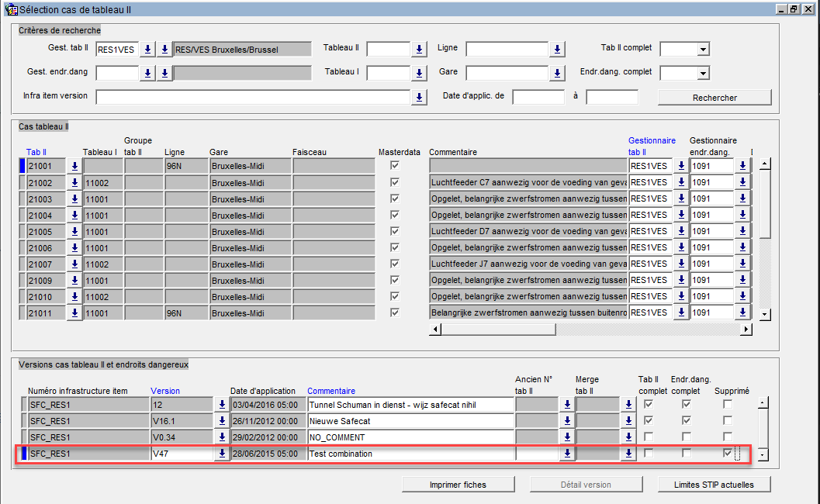The width and height of the screenshot is (820, 504).
Task: Sort by Tab II column header
Action: [x=36, y=152]
